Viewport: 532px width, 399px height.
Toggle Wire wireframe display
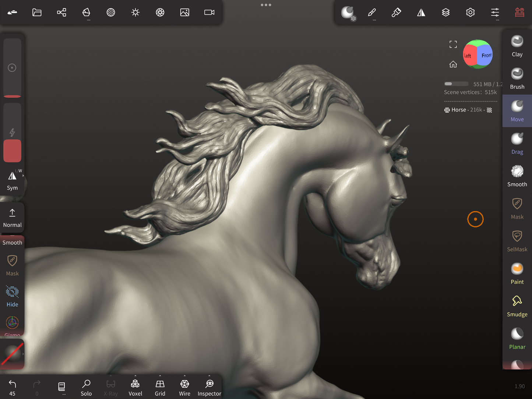coord(184,387)
